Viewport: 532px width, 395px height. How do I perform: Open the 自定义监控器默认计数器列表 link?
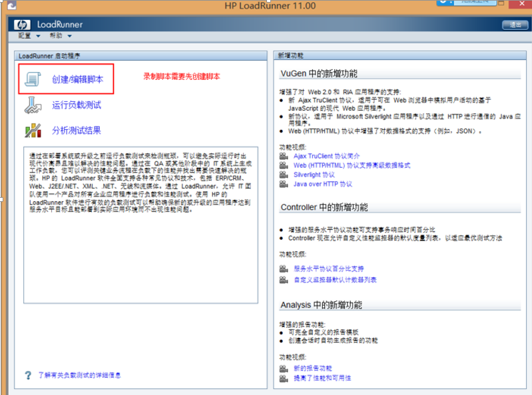[335, 280]
